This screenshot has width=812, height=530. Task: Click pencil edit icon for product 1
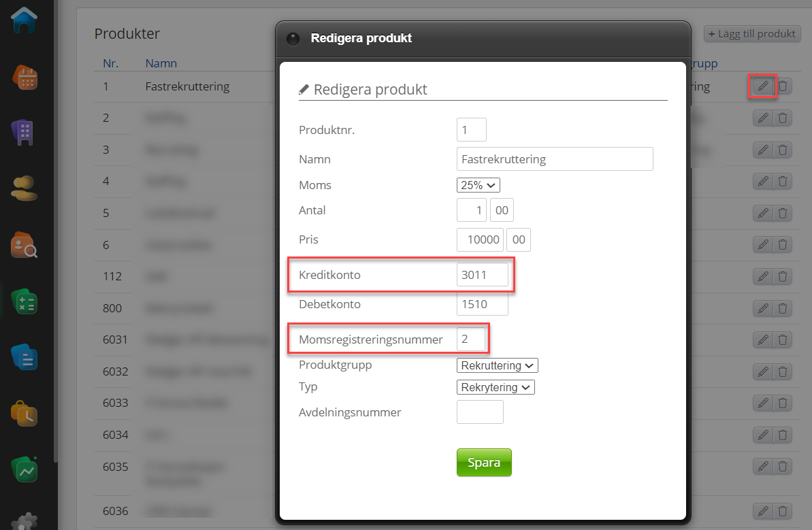(x=763, y=86)
